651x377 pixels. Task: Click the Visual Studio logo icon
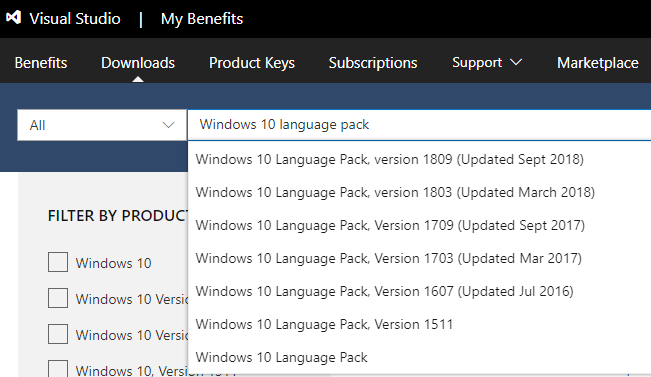[13, 18]
